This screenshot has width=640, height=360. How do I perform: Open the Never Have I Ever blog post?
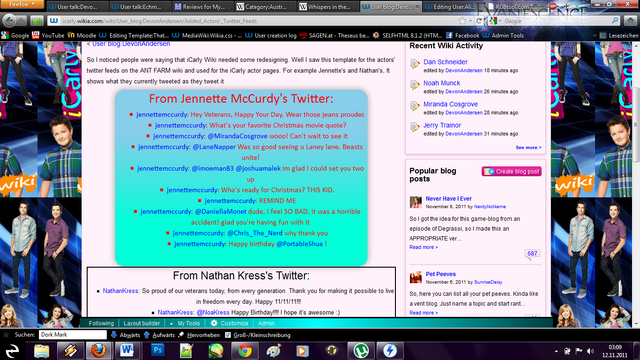pyautogui.click(x=449, y=199)
